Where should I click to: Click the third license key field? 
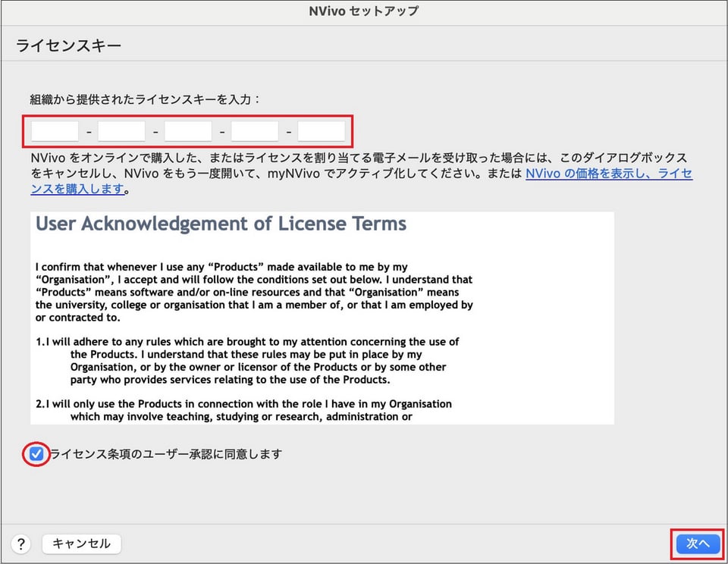coord(188,131)
